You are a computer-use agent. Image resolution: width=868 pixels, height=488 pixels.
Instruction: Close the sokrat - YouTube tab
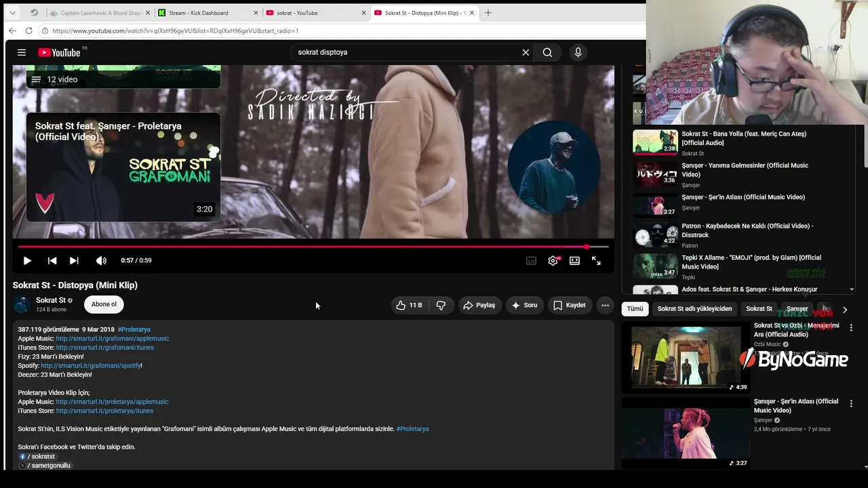(363, 13)
